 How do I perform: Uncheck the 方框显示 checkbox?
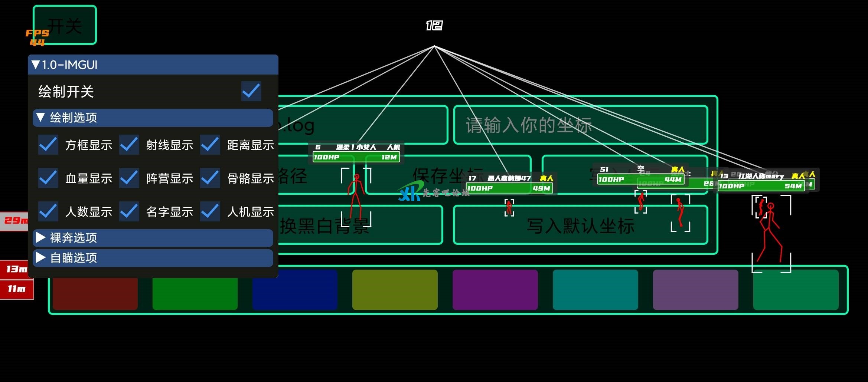tap(48, 145)
